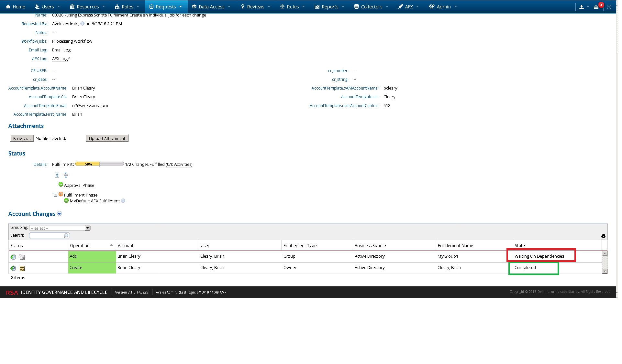Click the Upload Attachment button
The height and width of the screenshot is (364, 622).
click(107, 138)
